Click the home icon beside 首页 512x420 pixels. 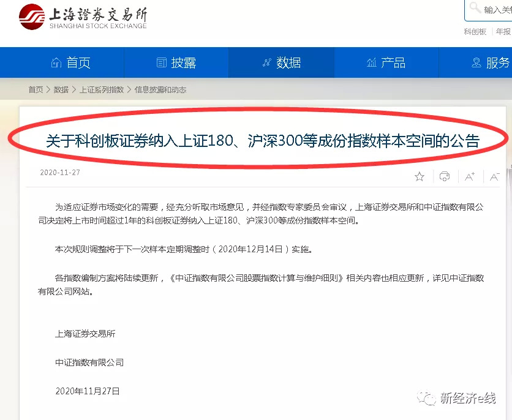click(56, 62)
